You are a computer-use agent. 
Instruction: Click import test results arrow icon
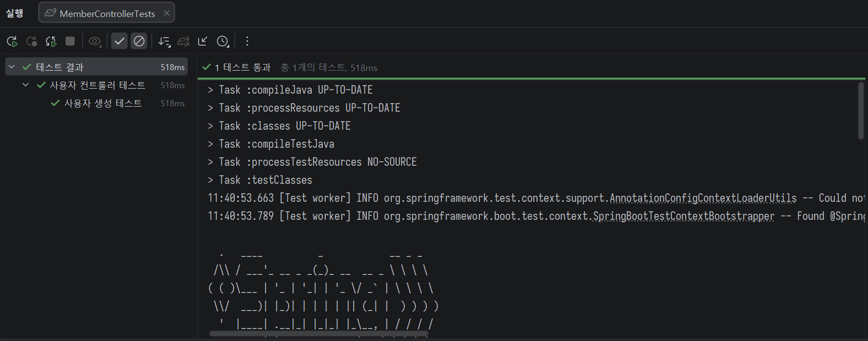click(203, 41)
